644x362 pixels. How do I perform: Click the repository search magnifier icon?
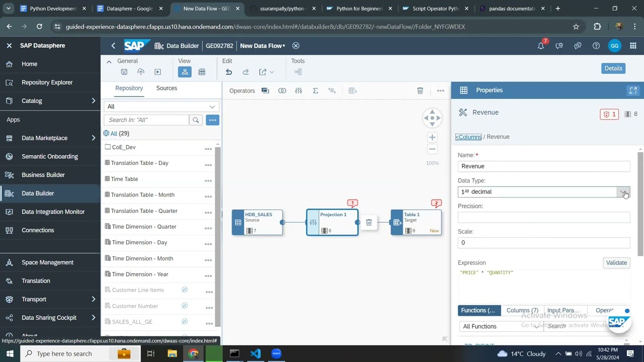click(196, 120)
